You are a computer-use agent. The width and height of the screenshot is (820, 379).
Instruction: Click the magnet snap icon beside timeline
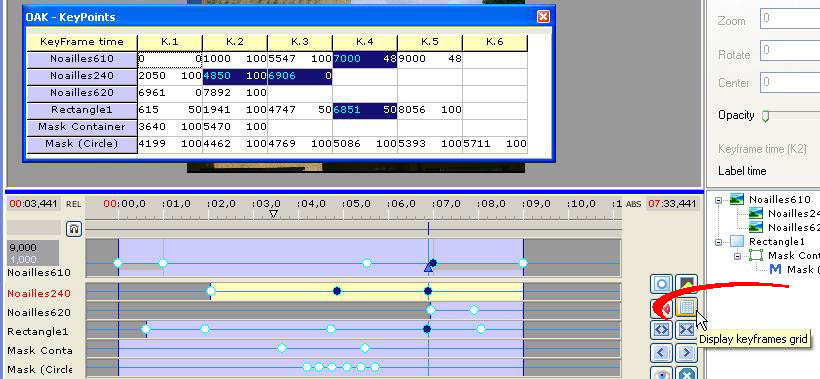point(74,229)
